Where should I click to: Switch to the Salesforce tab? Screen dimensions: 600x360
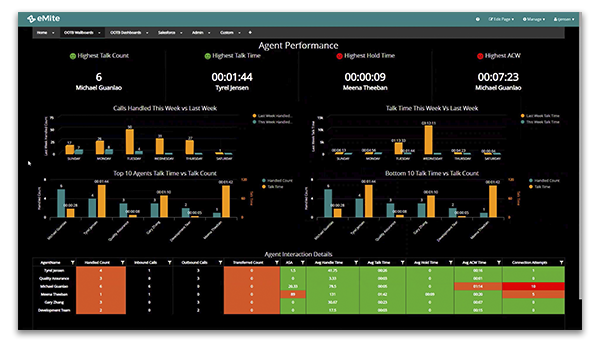tap(166, 33)
